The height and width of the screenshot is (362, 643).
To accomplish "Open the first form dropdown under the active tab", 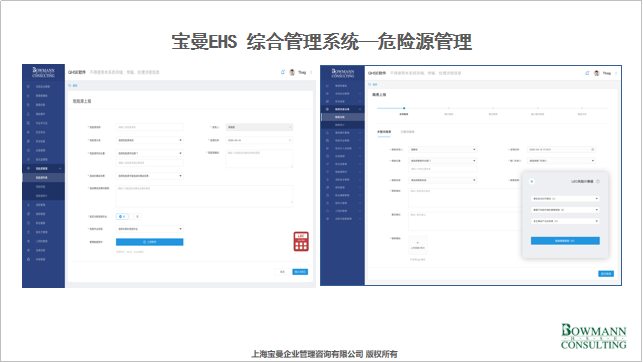I will 442,150.
